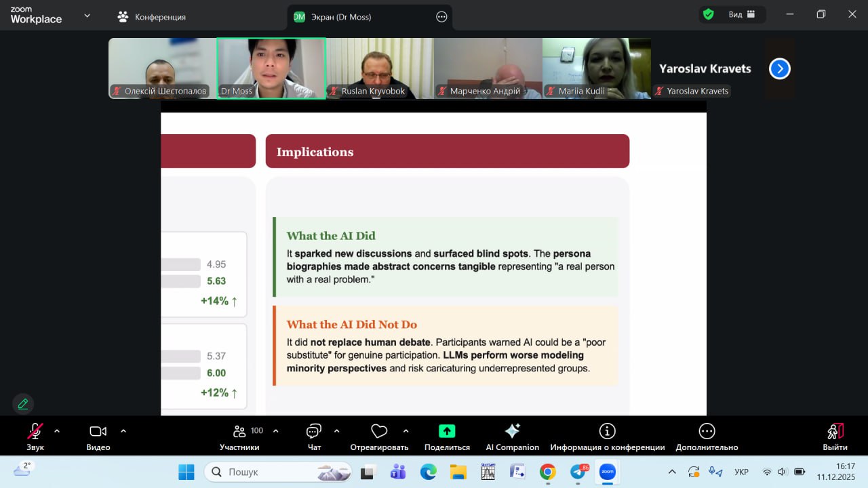Image resolution: width=868 pixels, height=488 pixels.
Task: Expand the reactions options arrow
Action: click(406, 431)
